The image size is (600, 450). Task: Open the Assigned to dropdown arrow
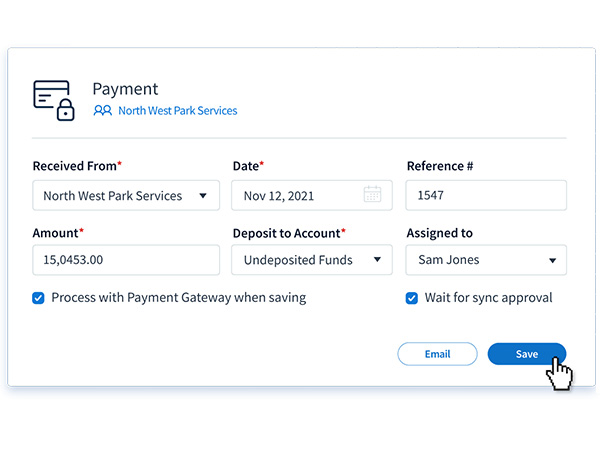pos(552,261)
